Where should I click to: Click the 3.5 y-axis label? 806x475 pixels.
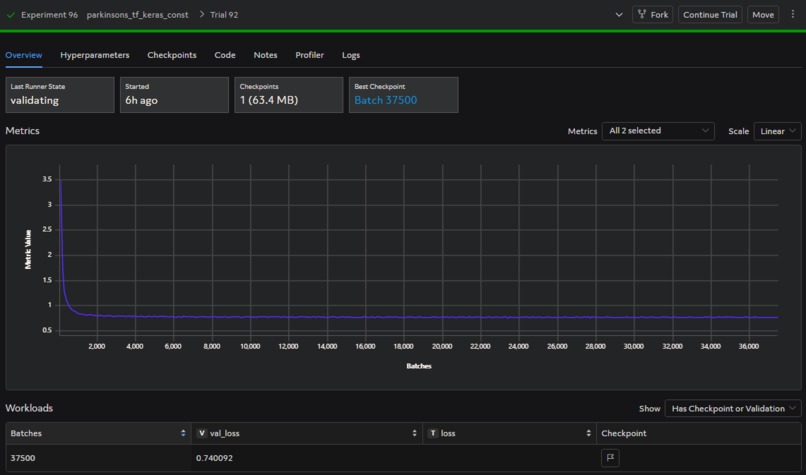(47, 179)
